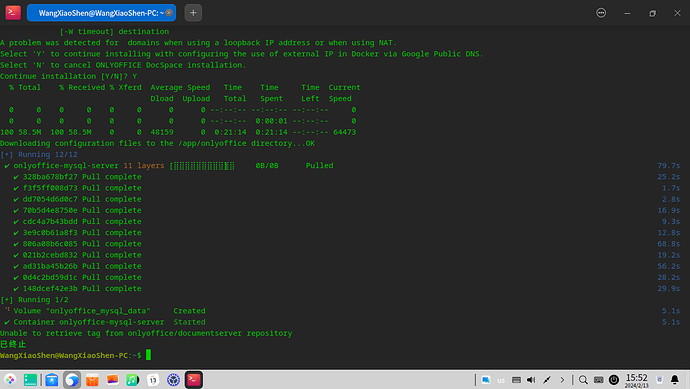The width and height of the screenshot is (690, 389).
Task: Click the shell prompt cursor line
Action: [75, 355]
